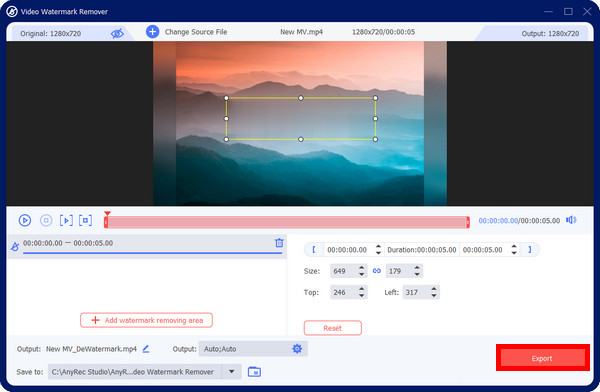Click the red playhead marker on timeline
This screenshot has width=600, height=392.
107,214
